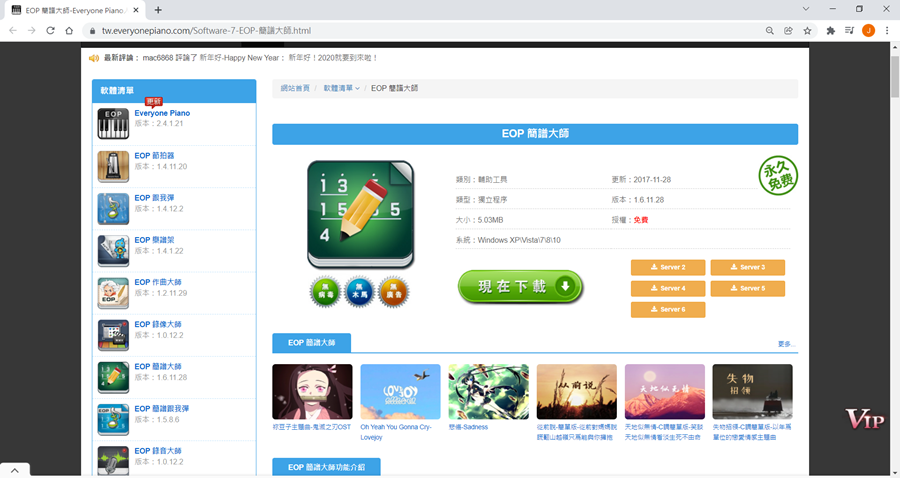Open the 禰豆子主題曲 thumbnail
The height and width of the screenshot is (478, 900).
tap(312, 391)
